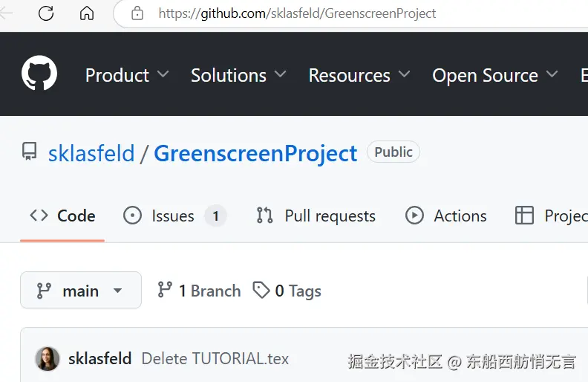This screenshot has width=588, height=382.
Task: Click the Issues circle icon
Action: point(132,216)
